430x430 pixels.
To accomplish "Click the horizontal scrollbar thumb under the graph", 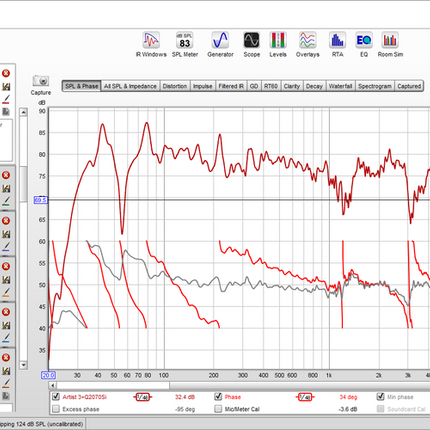I will point(113,386).
